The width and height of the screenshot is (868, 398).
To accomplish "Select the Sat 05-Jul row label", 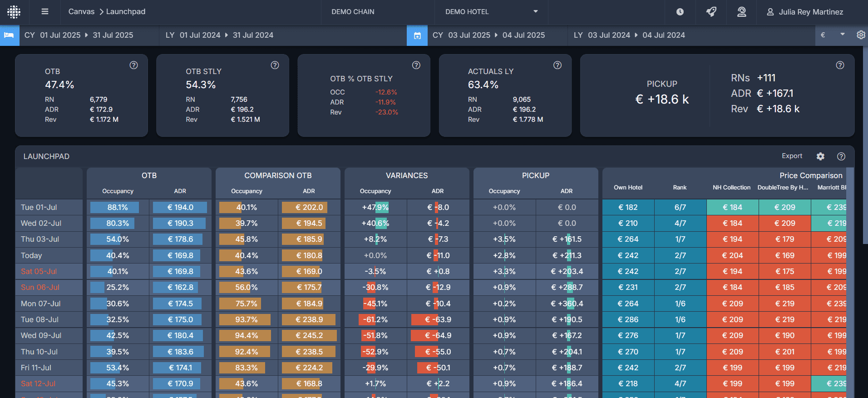I will click(39, 271).
